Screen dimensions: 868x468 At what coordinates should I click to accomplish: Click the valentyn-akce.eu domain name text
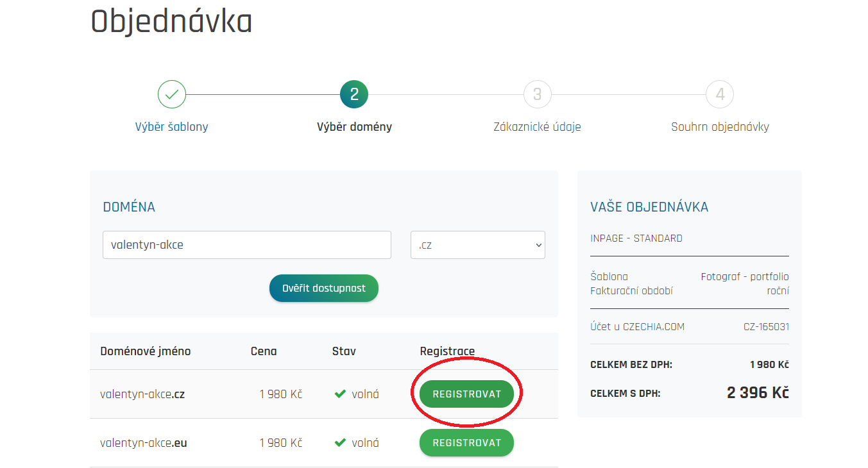pos(143,443)
